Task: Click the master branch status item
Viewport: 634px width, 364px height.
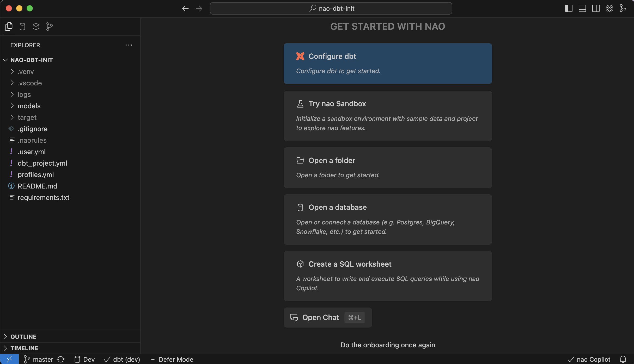Action: click(39, 359)
